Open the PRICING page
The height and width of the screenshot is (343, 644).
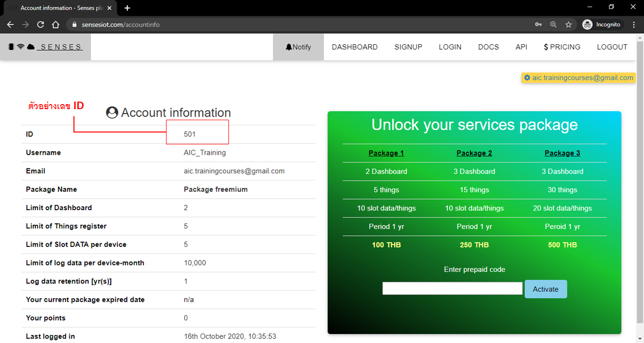pyautogui.click(x=562, y=47)
